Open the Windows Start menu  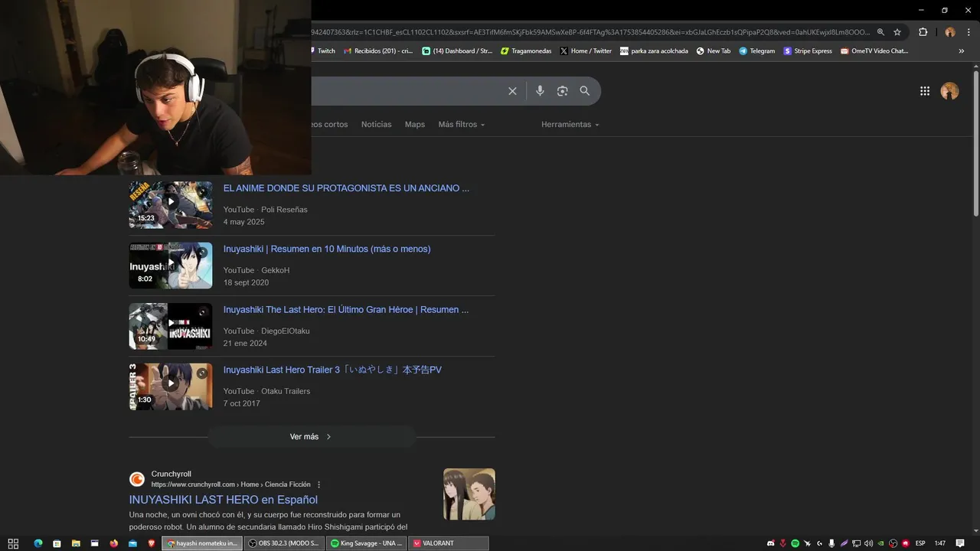pyautogui.click(x=13, y=543)
